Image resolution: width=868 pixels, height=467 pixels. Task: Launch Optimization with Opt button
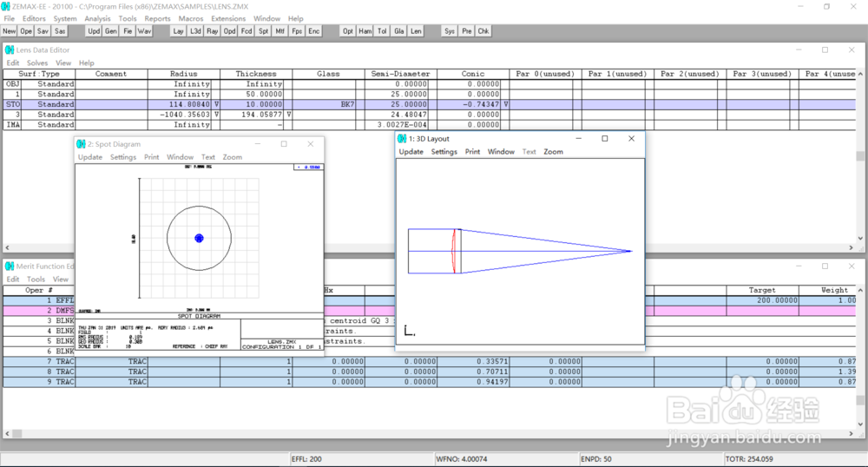(348, 31)
